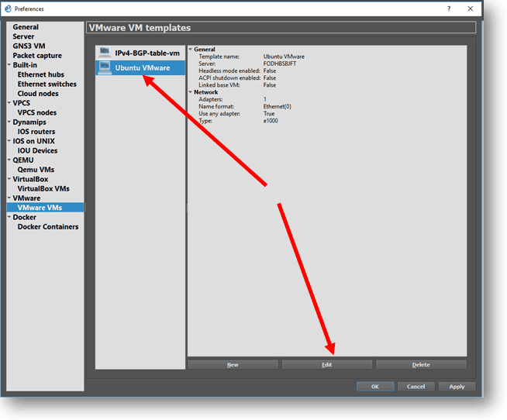Select the IOS on UNIX category label
This screenshot has width=507, height=420.
(33, 141)
